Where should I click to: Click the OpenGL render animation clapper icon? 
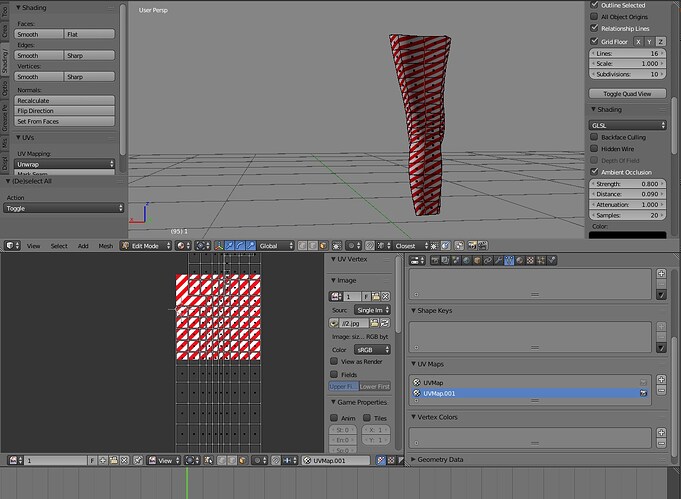[x=483, y=246]
